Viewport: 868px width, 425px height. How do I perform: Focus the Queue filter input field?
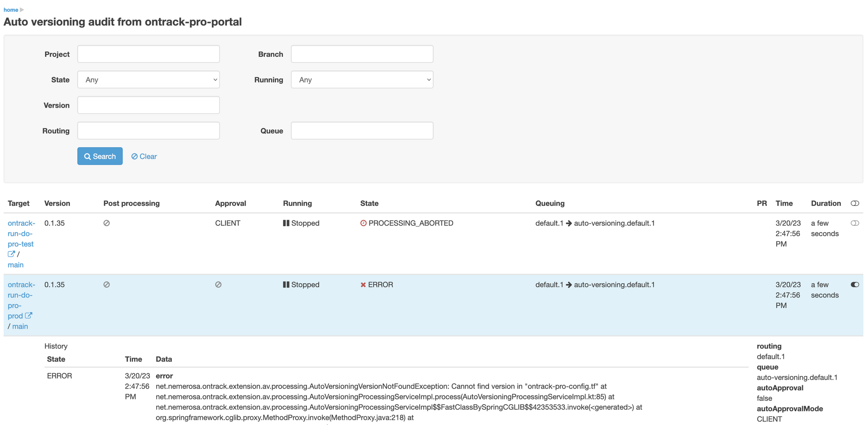click(x=362, y=131)
